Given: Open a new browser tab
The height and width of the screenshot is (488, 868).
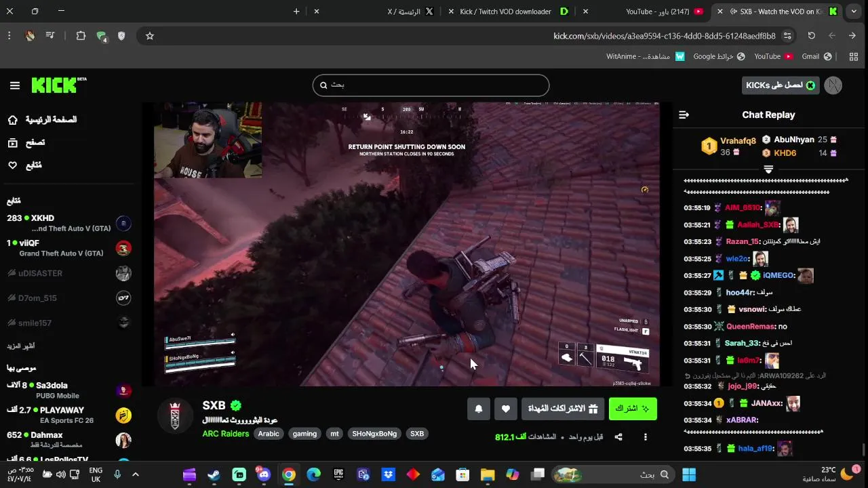Looking at the screenshot, I should [296, 12].
